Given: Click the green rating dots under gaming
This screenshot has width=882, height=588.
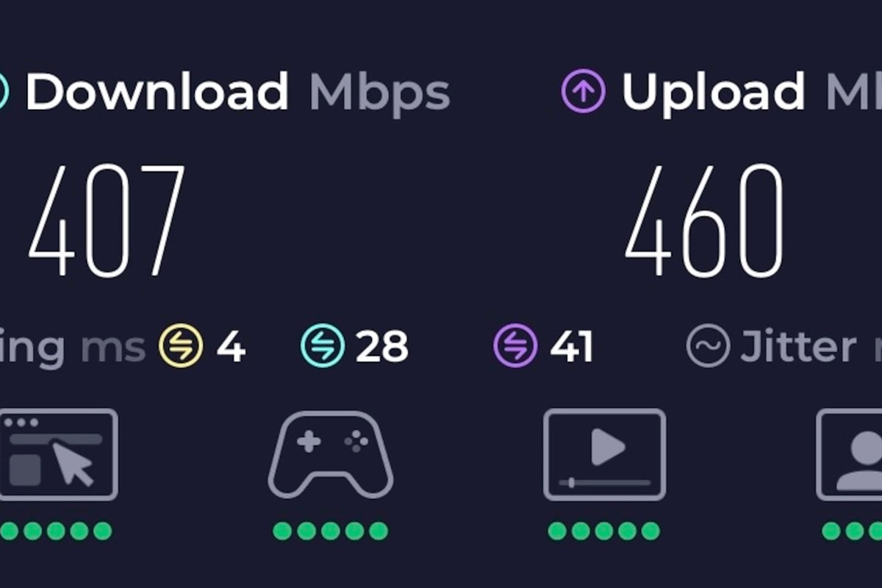Looking at the screenshot, I should (x=331, y=531).
